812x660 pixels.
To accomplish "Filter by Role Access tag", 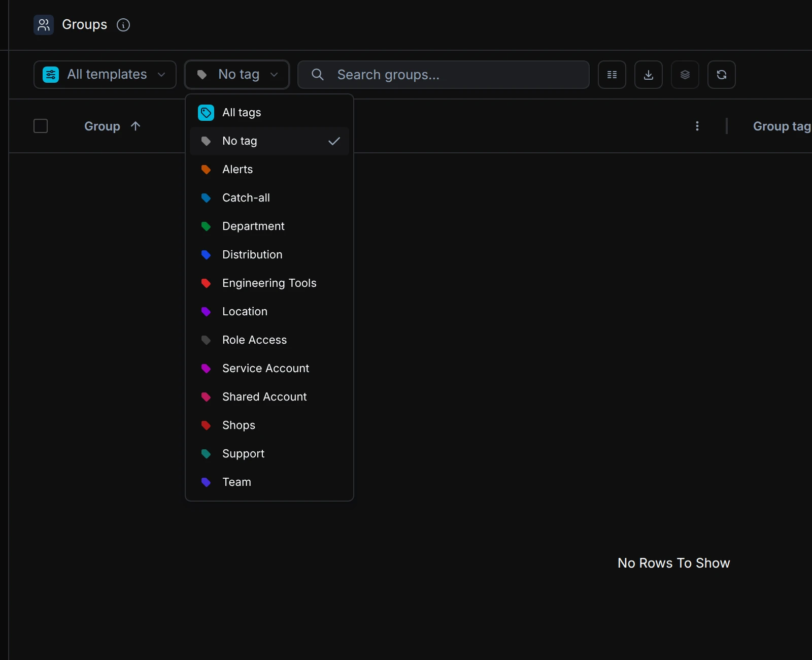I will point(269,340).
